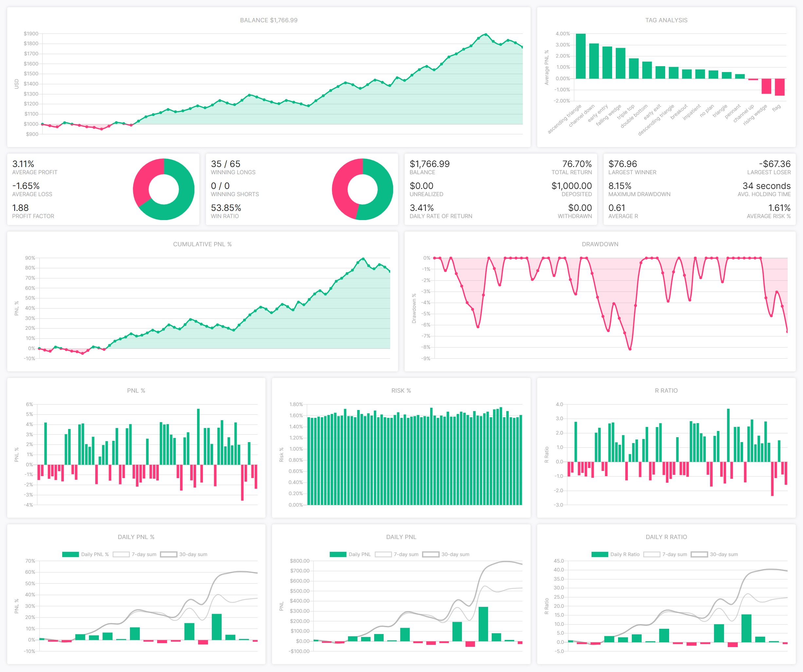Click the $0.00 withdrawn value
This screenshot has height=672, width=803.
pyautogui.click(x=580, y=208)
